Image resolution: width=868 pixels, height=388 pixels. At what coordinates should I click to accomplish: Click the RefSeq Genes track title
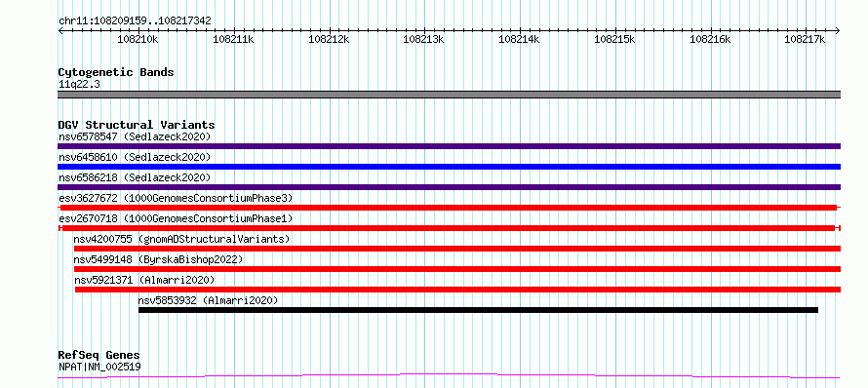click(x=99, y=356)
